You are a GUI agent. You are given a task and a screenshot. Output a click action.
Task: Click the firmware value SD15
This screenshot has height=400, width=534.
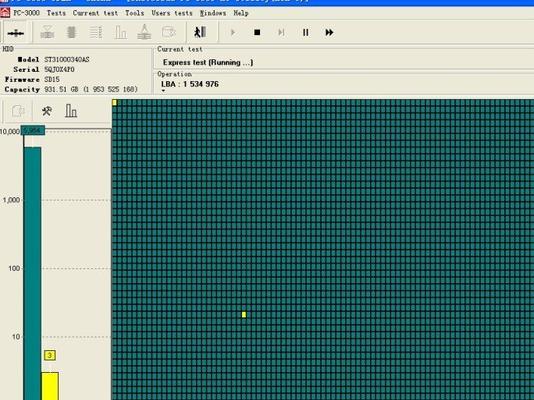52,79
